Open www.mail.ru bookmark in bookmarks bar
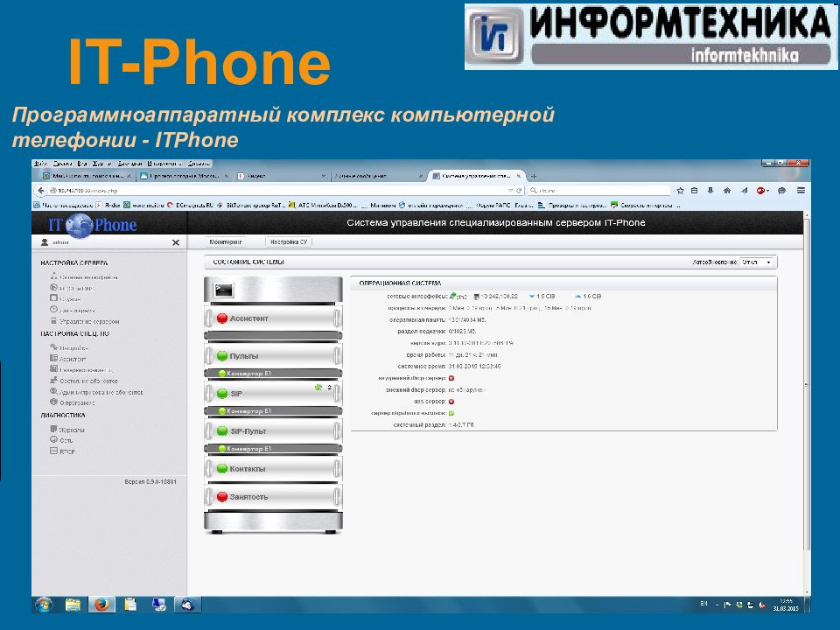 tap(144, 205)
